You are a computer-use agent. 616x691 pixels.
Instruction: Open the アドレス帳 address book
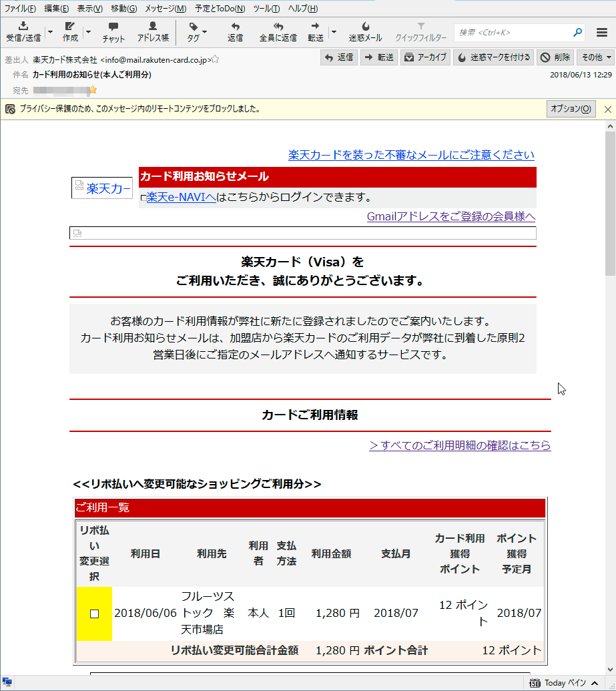[x=153, y=32]
